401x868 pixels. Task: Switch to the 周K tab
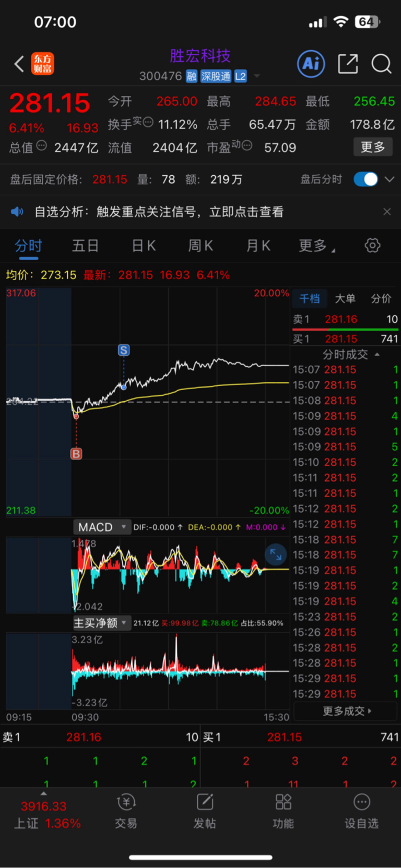click(x=200, y=246)
